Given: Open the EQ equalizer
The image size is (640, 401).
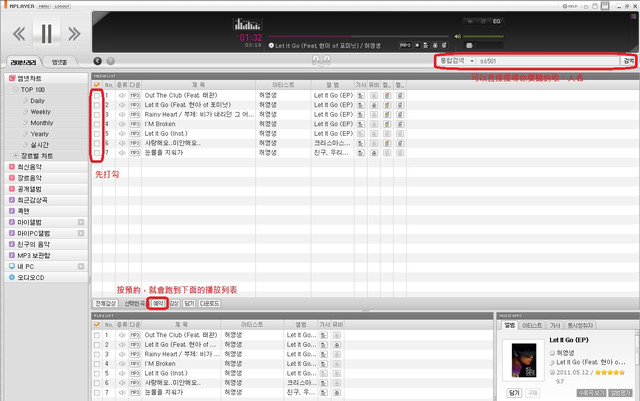Looking at the screenshot, I should pyautogui.click(x=496, y=21).
